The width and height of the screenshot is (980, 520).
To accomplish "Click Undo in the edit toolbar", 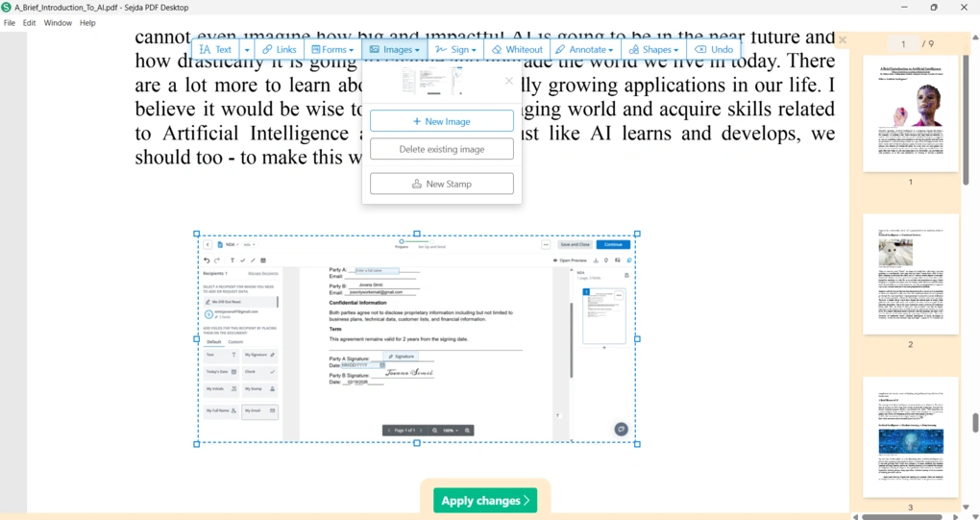I will (714, 49).
